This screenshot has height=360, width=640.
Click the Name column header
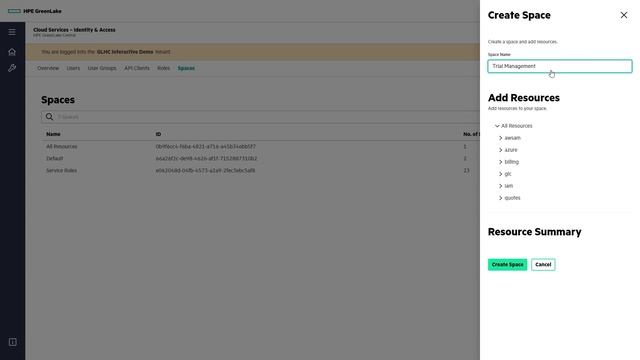[53, 134]
